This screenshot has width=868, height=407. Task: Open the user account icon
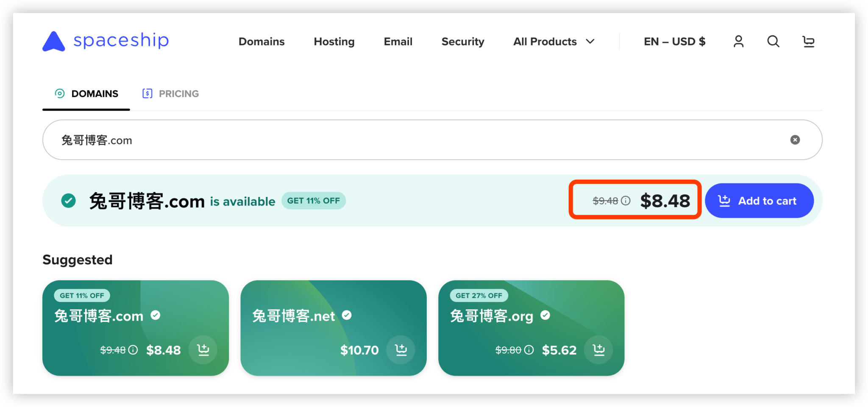[x=738, y=42]
